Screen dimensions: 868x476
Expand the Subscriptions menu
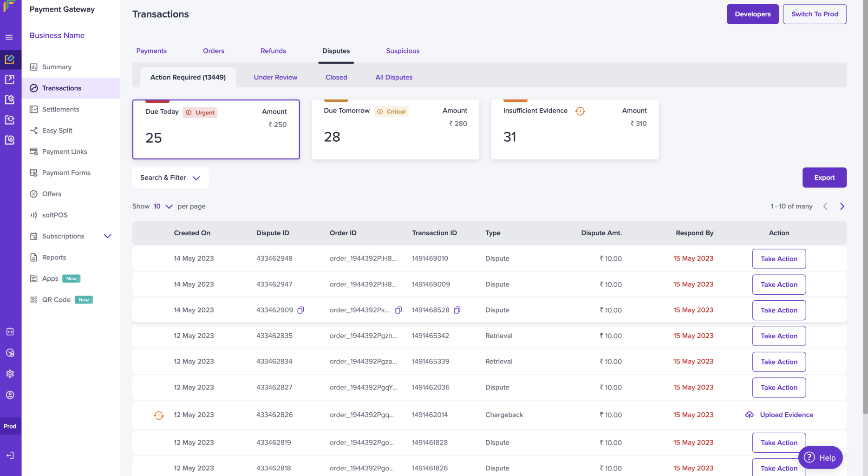click(x=108, y=236)
